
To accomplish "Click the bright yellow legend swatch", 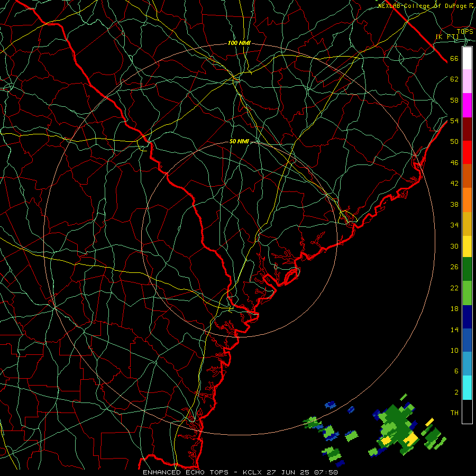I will point(467,246).
